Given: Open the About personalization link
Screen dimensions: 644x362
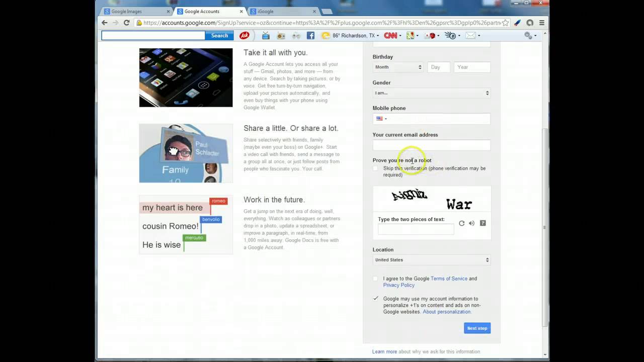Looking at the screenshot, I should click(447, 312).
